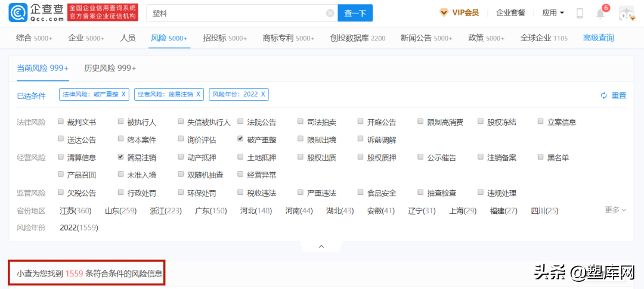Switch to the 历史风险 sub-tab
The image size is (644, 289).
tap(110, 68)
